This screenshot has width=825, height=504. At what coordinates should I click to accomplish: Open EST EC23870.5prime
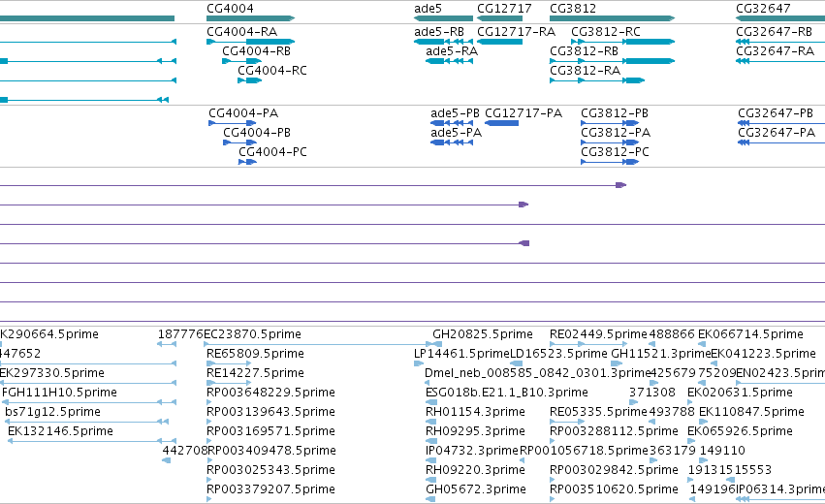pyautogui.click(x=253, y=334)
